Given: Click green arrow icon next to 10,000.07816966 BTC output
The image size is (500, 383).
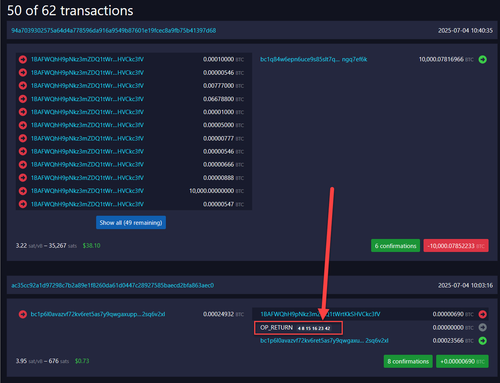Looking at the screenshot, I should (x=482, y=59).
